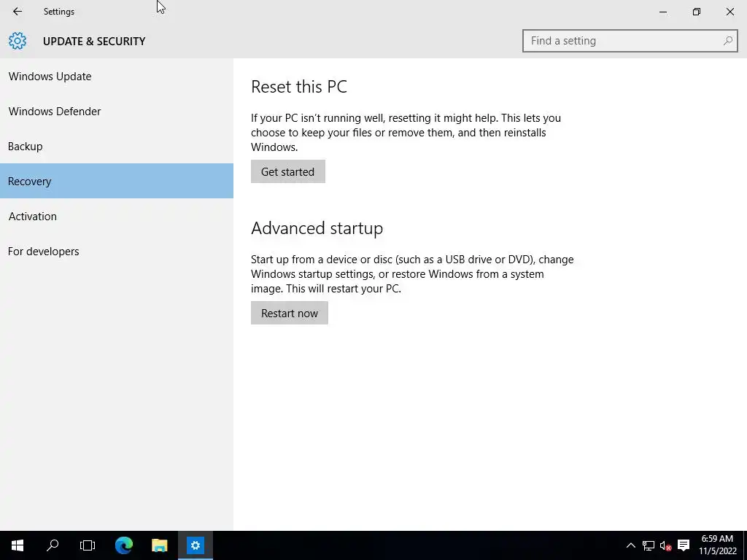The width and height of the screenshot is (747, 560).
Task: Close the Settings window
Action: (x=729, y=12)
